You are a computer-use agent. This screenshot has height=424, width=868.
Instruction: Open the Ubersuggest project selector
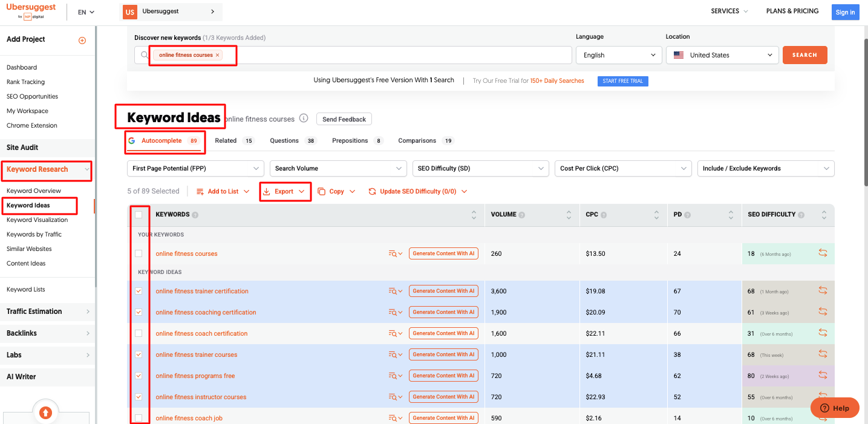172,11
